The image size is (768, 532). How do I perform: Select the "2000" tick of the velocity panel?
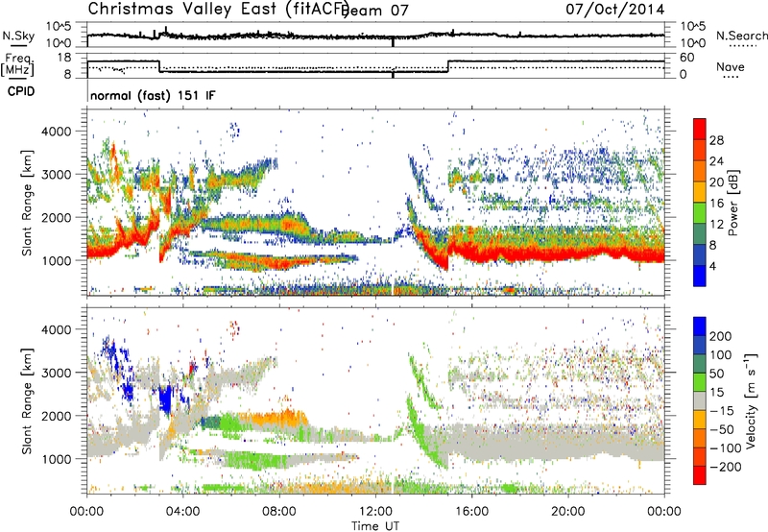tap(56, 416)
